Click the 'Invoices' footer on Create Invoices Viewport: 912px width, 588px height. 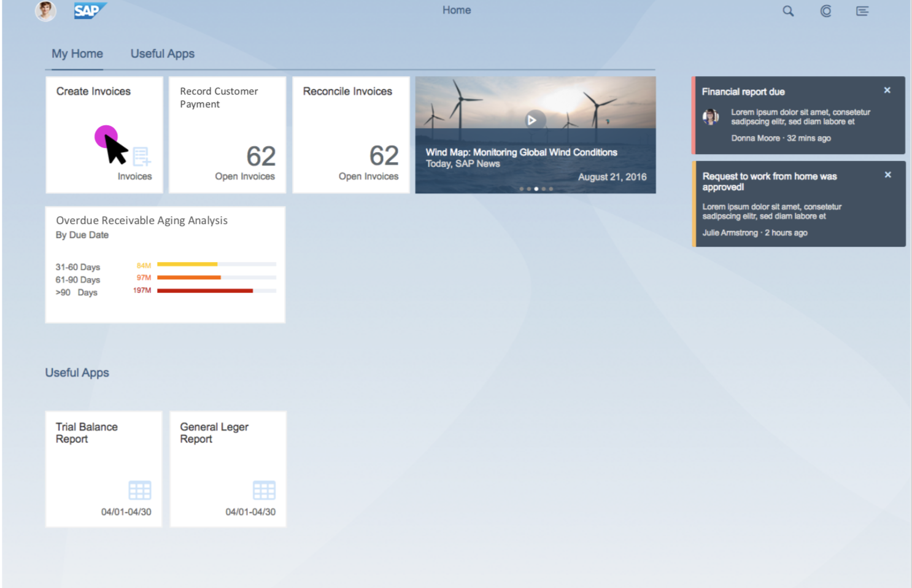click(135, 176)
